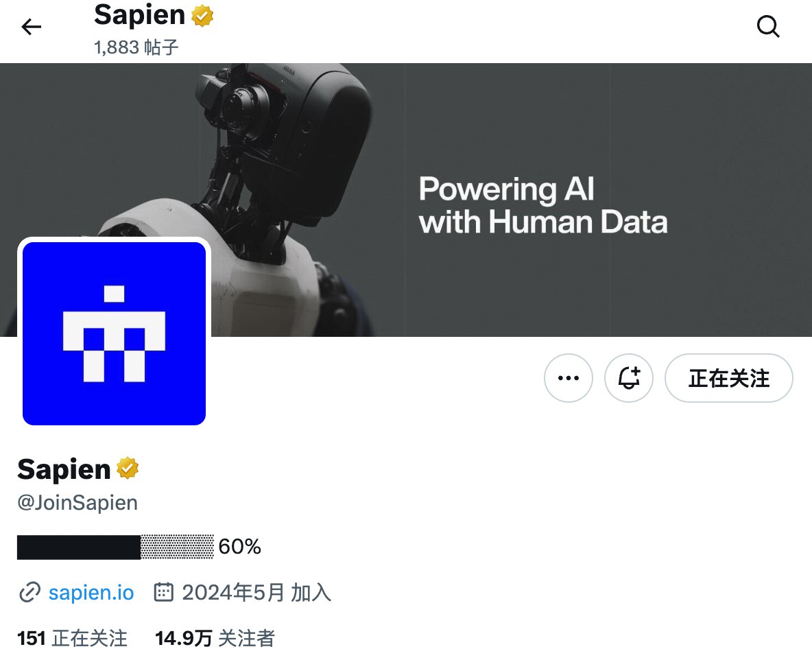Click the Sapien title in the top header
The width and height of the screenshot is (812, 660).
140,14
